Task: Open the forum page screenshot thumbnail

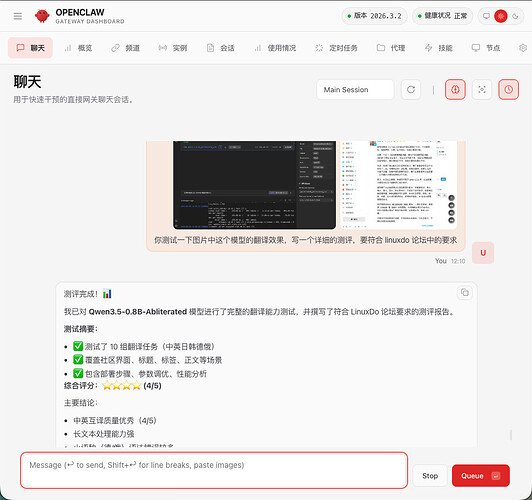Action: [x=399, y=185]
